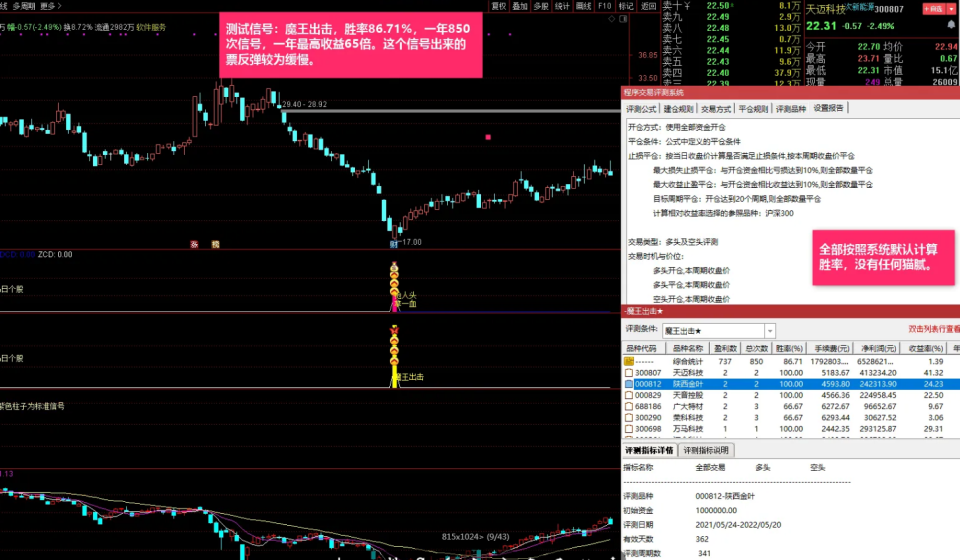Viewport: 960px width, 560px height.
Task: Expand the 更多 menu at top left
Action: click(x=50, y=6)
